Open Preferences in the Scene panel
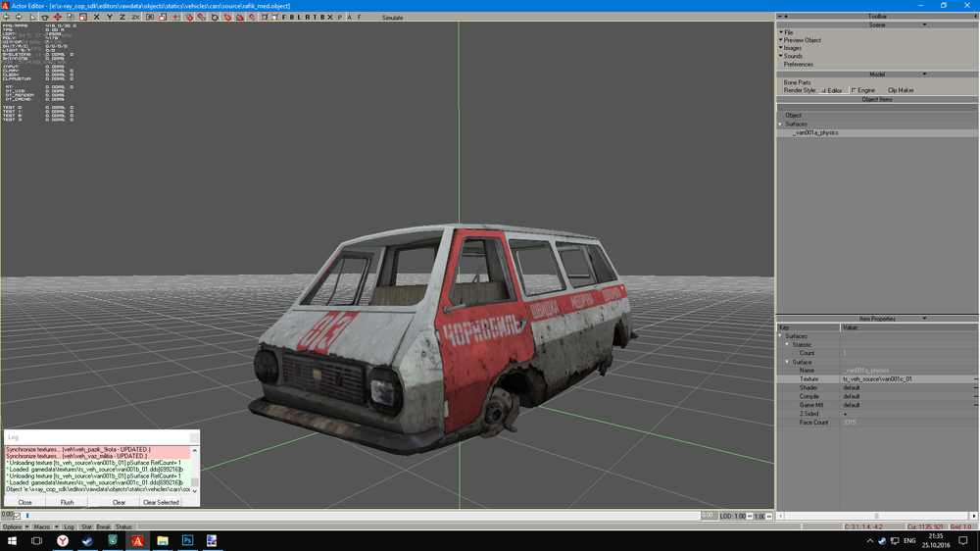980x551 pixels. click(798, 65)
